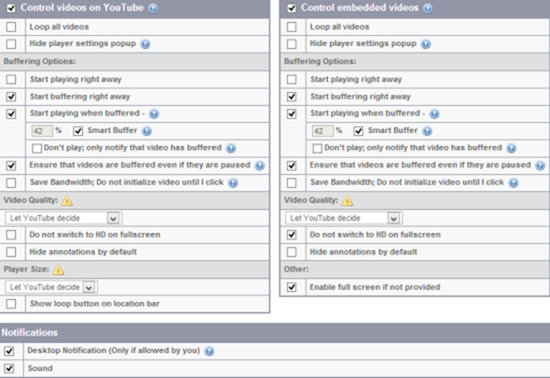This screenshot has width=550, height=378.
Task: Check Hide player settings popup in YouTube panel
Action: (x=11, y=44)
